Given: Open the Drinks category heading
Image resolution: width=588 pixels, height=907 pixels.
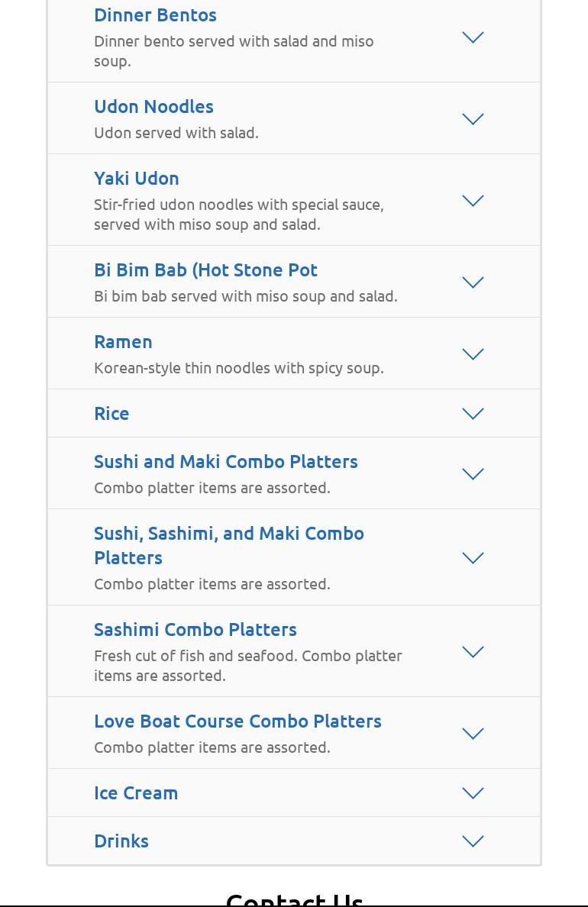Looking at the screenshot, I should pyautogui.click(x=121, y=841).
